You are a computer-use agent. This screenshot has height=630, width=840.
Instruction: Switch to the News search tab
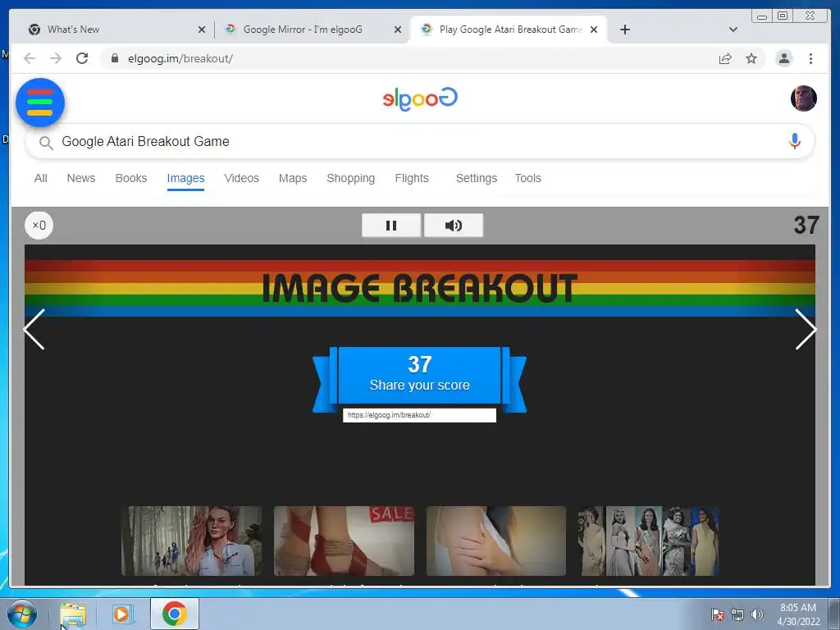click(81, 178)
